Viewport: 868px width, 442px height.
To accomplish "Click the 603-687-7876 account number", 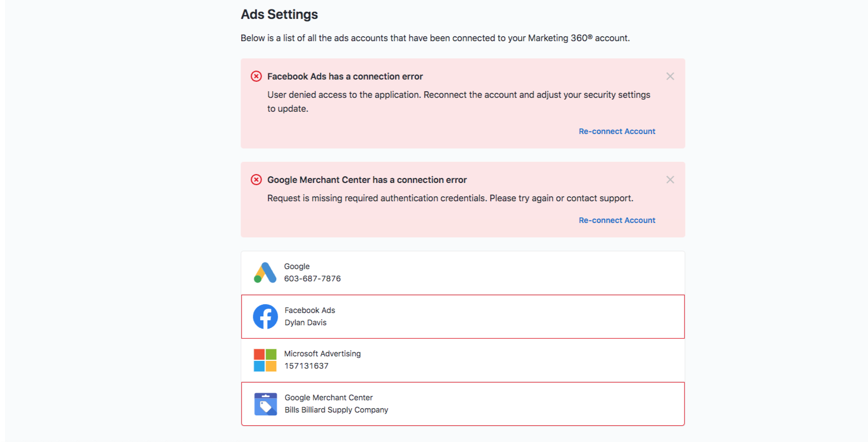I will pos(312,279).
